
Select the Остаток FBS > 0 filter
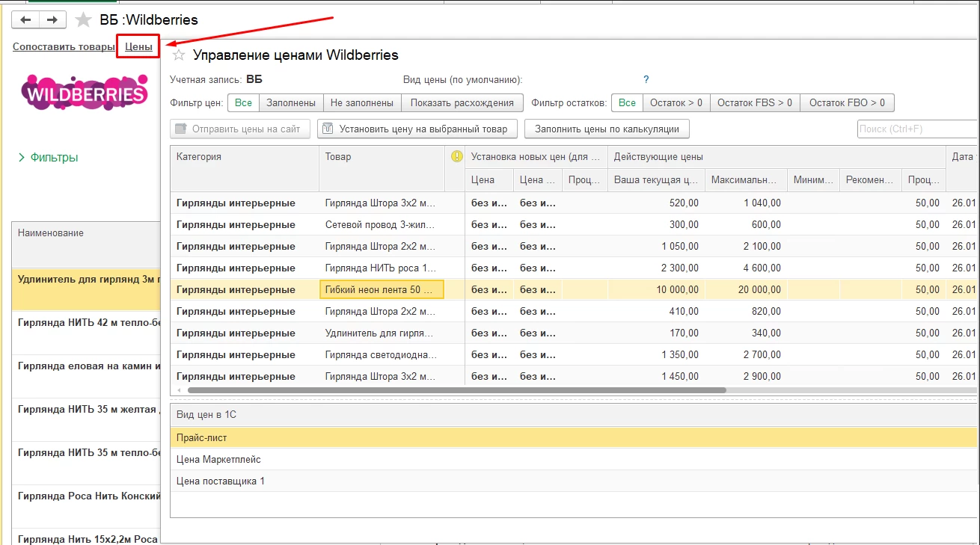click(754, 102)
